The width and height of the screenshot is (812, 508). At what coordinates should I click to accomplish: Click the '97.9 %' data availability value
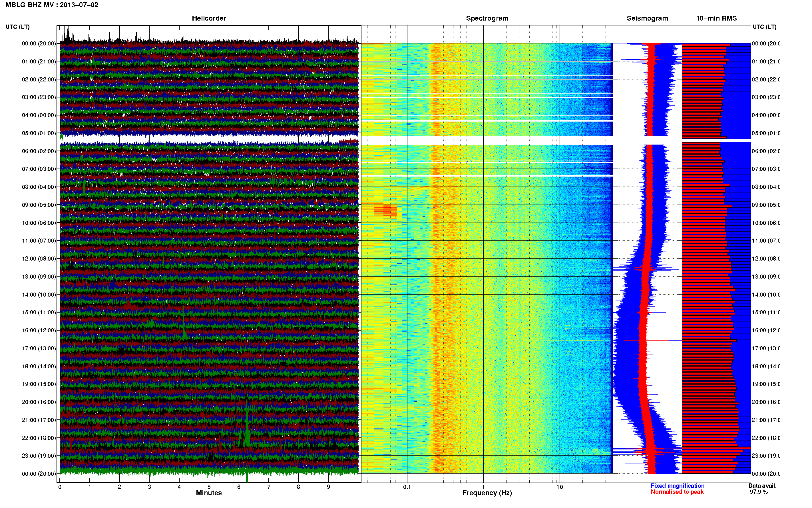(x=759, y=492)
